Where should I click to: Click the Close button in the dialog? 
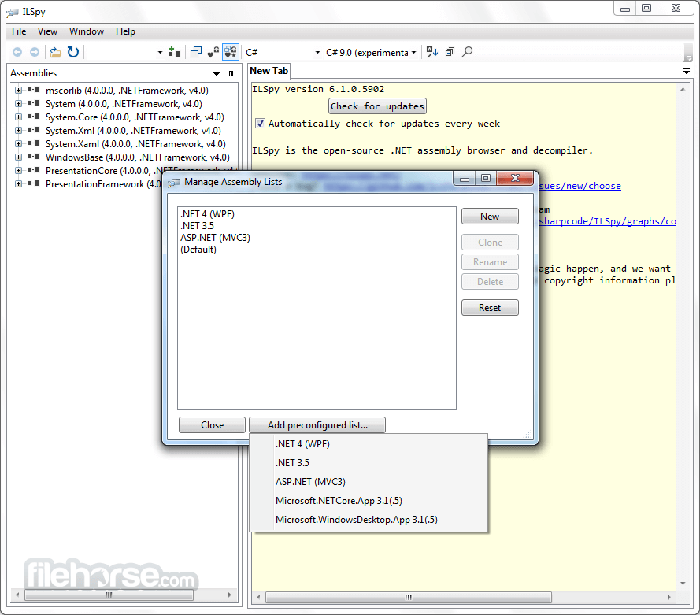(212, 425)
